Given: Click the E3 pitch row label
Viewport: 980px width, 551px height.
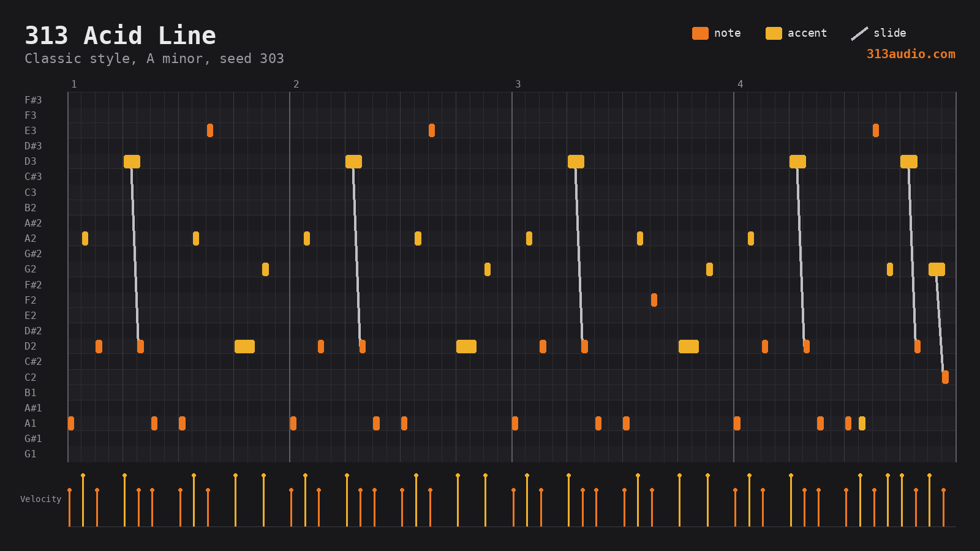Looking at the screenshot, I should pos(31,130).
